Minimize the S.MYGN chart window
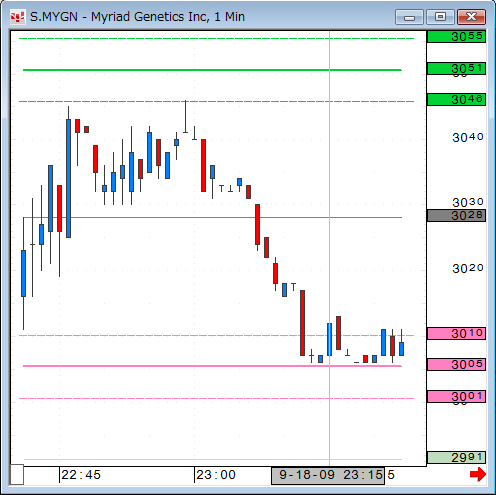This screenshot has height=495, width=496. (409, 17)
